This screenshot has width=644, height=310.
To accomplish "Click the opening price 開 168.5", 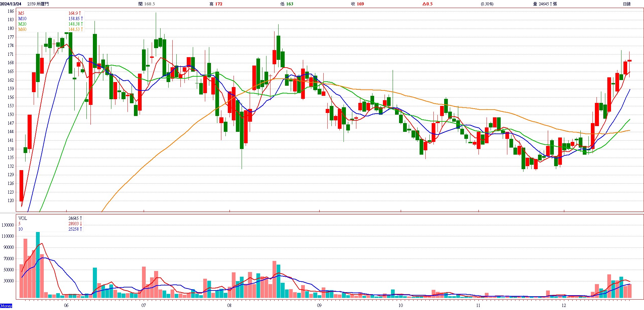I will coord(147,4).
